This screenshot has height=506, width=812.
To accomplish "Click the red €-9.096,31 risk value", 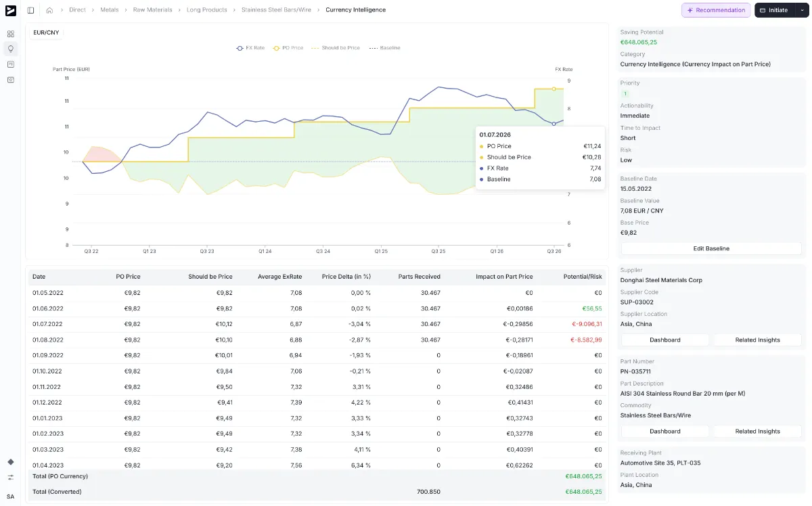I will (x=586, y=324).
